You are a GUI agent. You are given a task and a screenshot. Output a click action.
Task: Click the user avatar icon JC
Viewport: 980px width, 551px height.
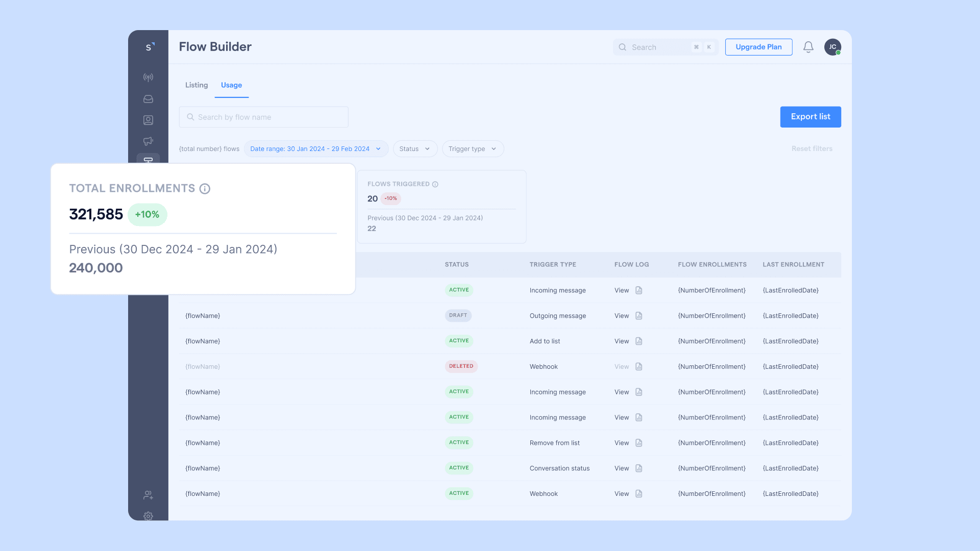[x=832, y=46]
